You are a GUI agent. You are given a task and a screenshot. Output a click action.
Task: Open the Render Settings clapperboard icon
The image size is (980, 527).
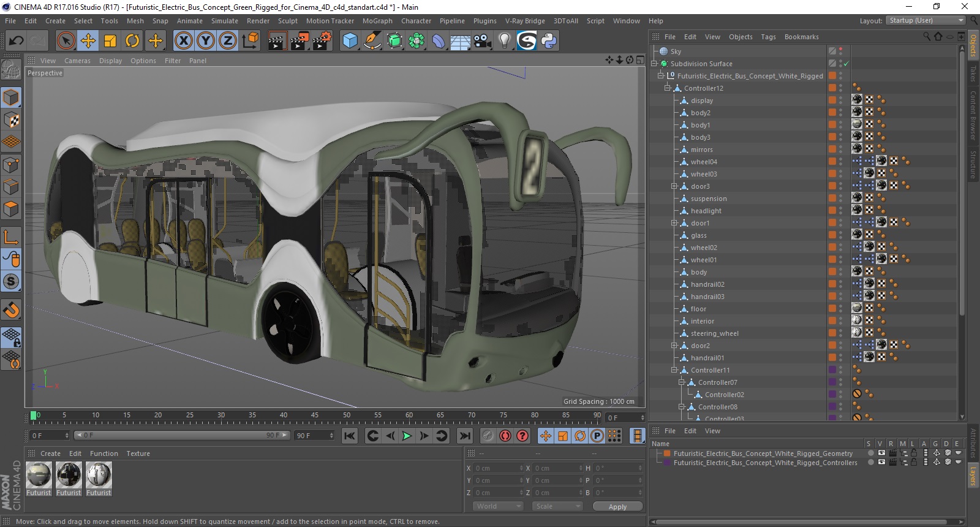click(x=322, y=41)
